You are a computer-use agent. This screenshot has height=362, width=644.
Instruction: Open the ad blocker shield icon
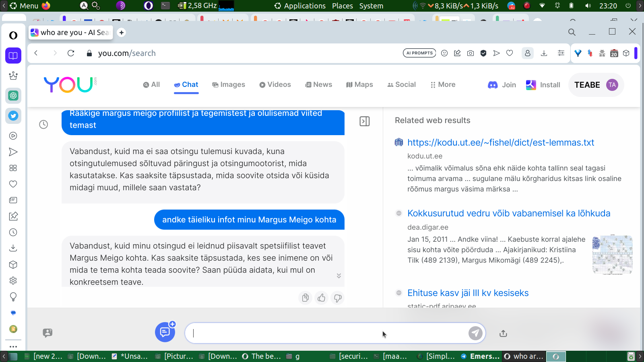(x=483, y=53)
